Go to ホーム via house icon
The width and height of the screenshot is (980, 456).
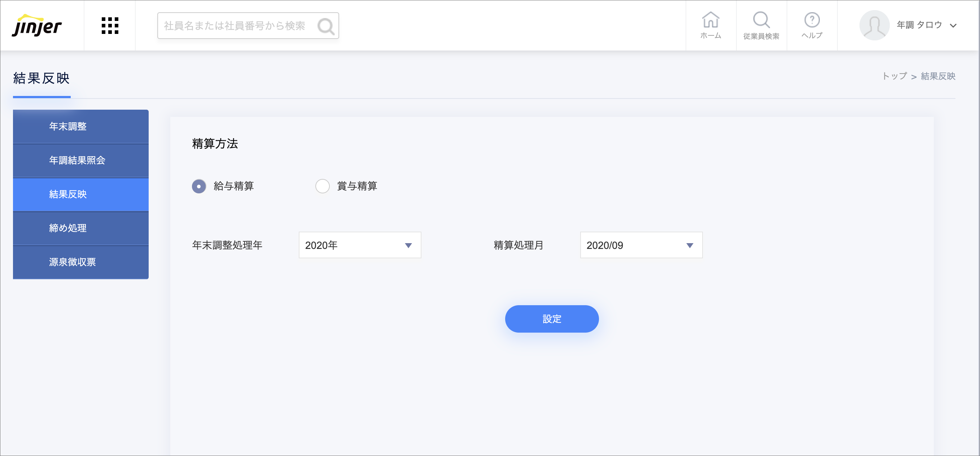coord(710,21)
